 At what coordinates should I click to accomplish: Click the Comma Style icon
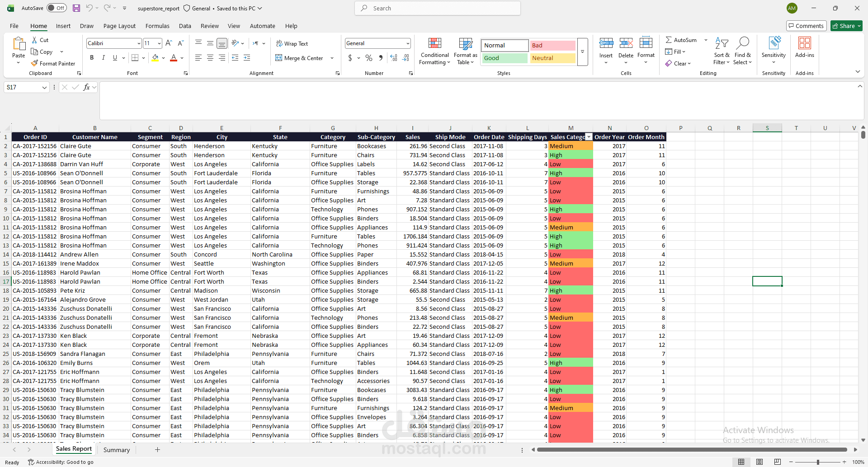pos(381,58)
